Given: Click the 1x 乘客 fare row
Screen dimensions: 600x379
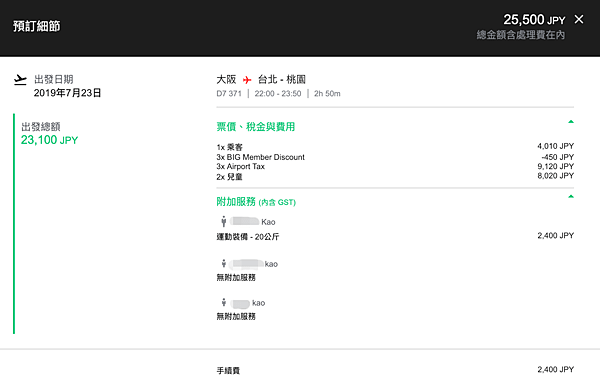Looking at the screenshot, I should 230,147.
